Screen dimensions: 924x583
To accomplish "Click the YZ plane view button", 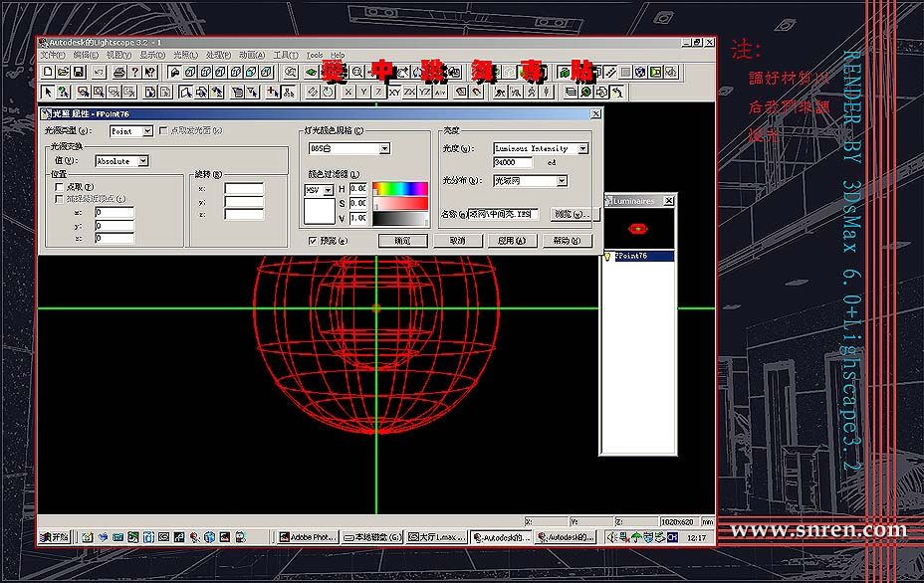I will pyautogui.click(x=425, y=92).
